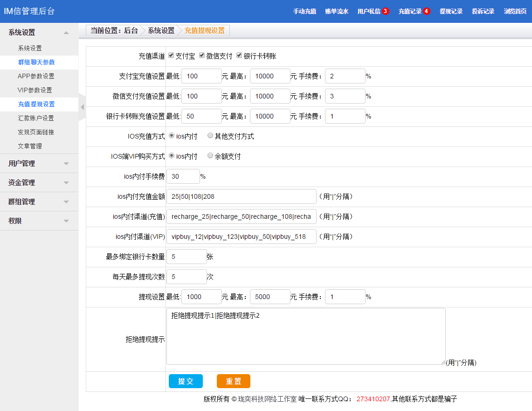Viewport: 532px width, 411px height.
Task: Open 手动充值 in the top navigation
Action: 304,11
